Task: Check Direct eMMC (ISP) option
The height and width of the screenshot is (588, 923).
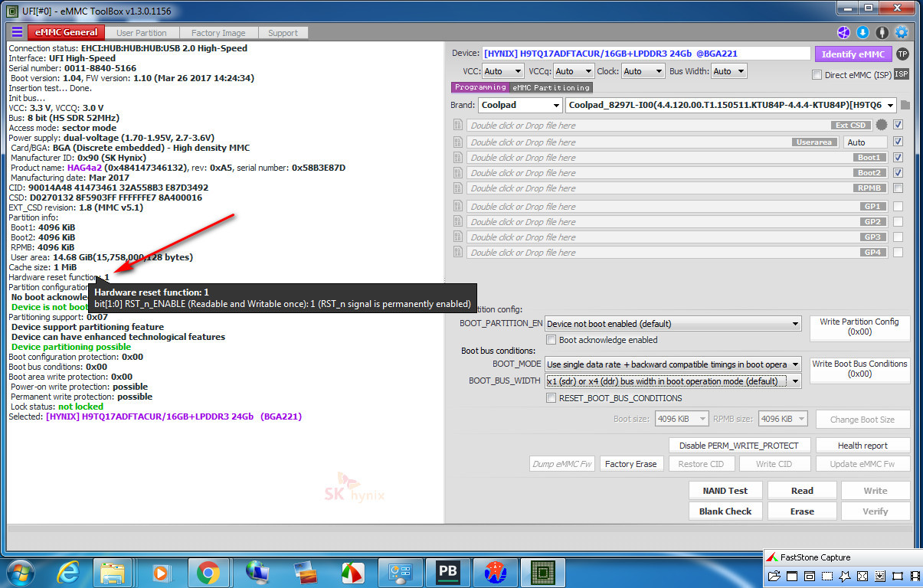Action: (817, 75)
